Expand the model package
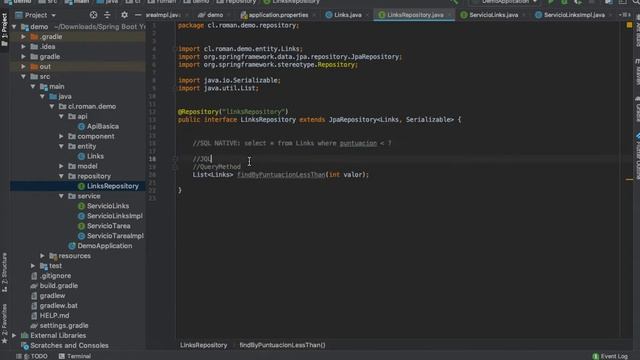The height and width of the screenshot is (360, 640). [x=61, y=166]
